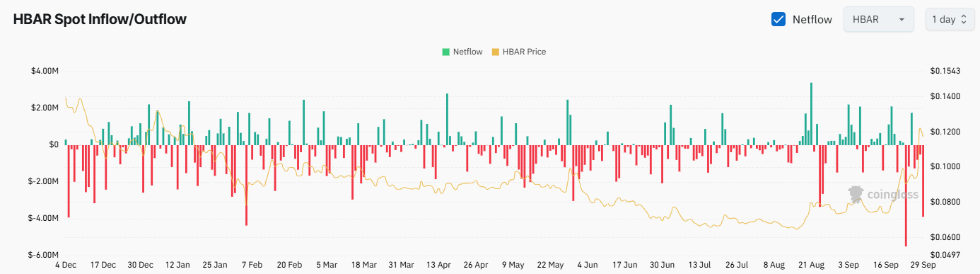Click the 26 Jul x-axis date label
The width and height of the screenshot is (980, 274).
point(736,265)
